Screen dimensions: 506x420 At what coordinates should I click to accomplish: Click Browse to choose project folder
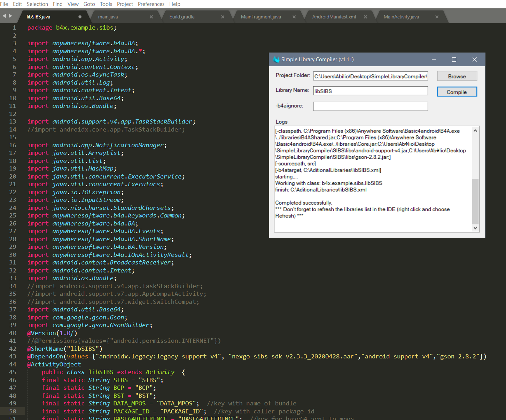click(x=457, y=76)
